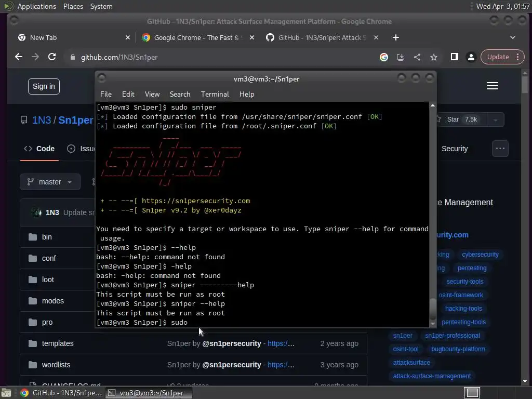Close the New Tab tab
The height and width of the screenshot is (399, 532).
pyautogui.click(x=128, y=37)
